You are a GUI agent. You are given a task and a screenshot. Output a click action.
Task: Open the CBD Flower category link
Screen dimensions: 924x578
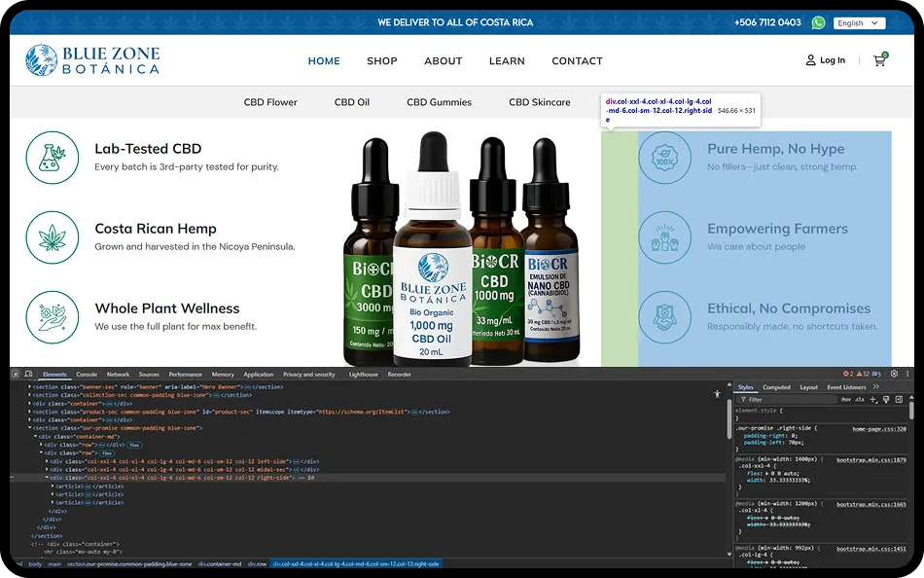[x=270, y=102]
